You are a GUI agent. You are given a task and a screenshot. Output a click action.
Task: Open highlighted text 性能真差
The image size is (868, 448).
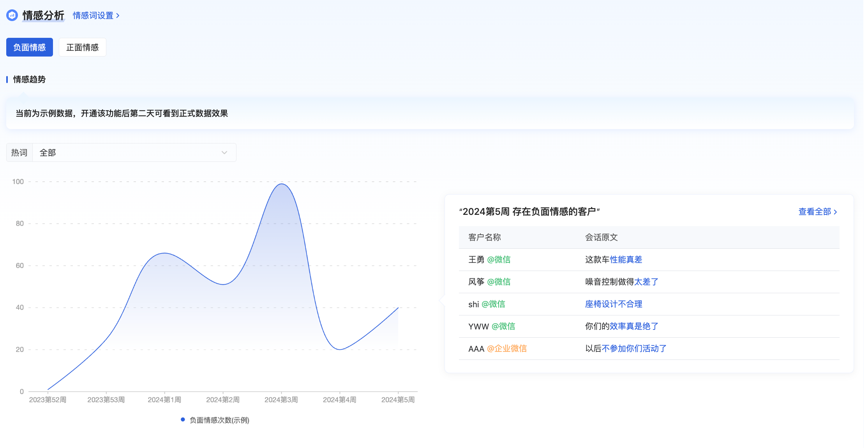(x=626, y=260)
